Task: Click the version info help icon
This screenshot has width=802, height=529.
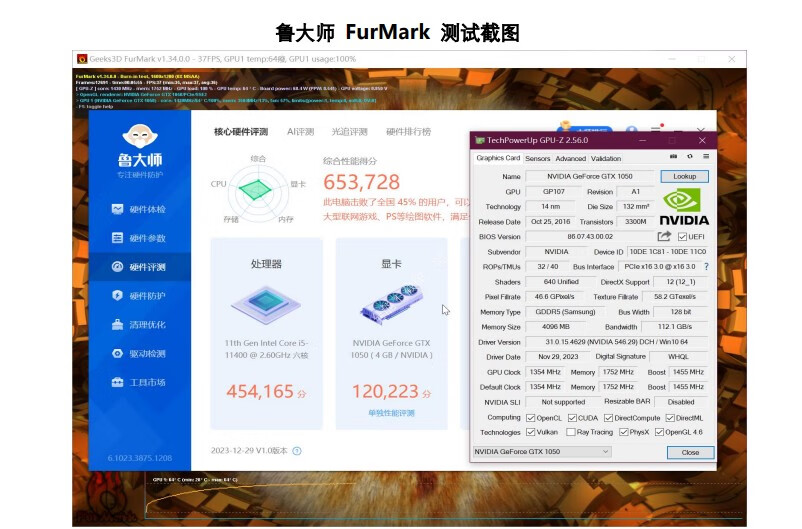Action: [297, 451]
